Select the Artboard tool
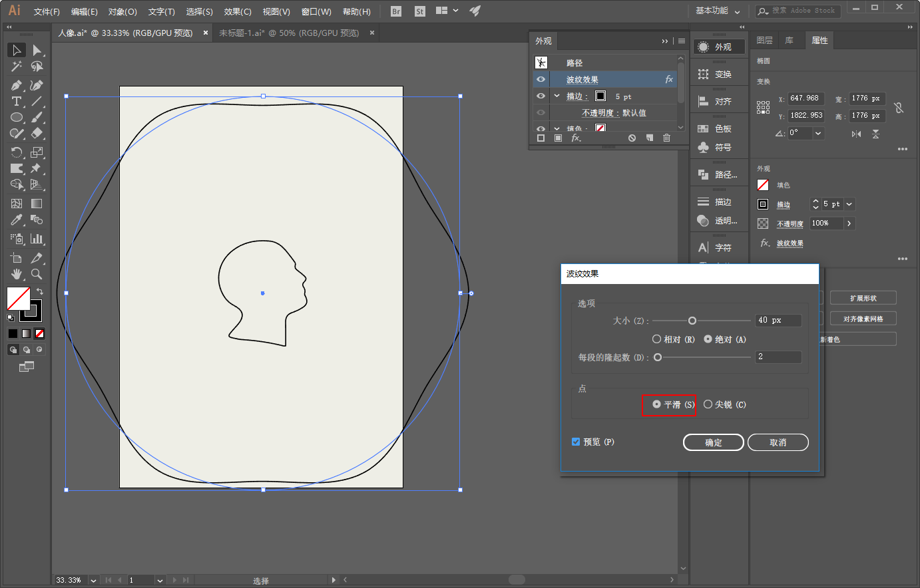The height and width of the screenshot is (588, 920). pos(17,257)
